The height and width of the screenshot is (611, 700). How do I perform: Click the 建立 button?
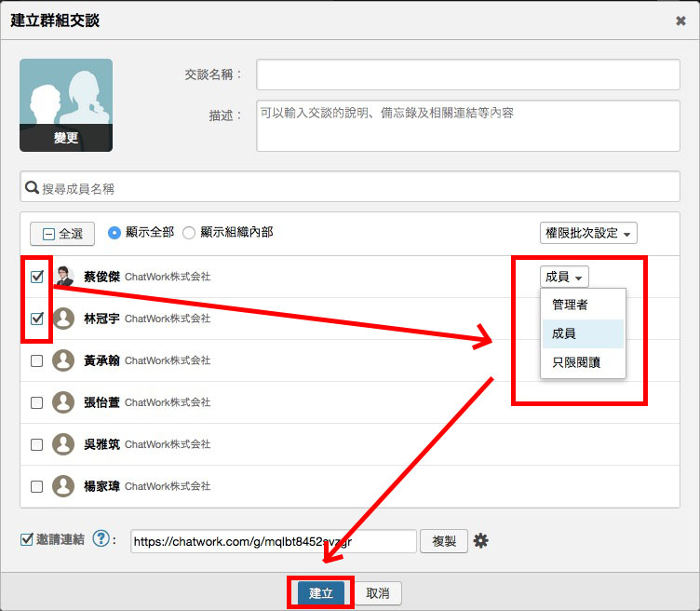(x=321, y=593)
